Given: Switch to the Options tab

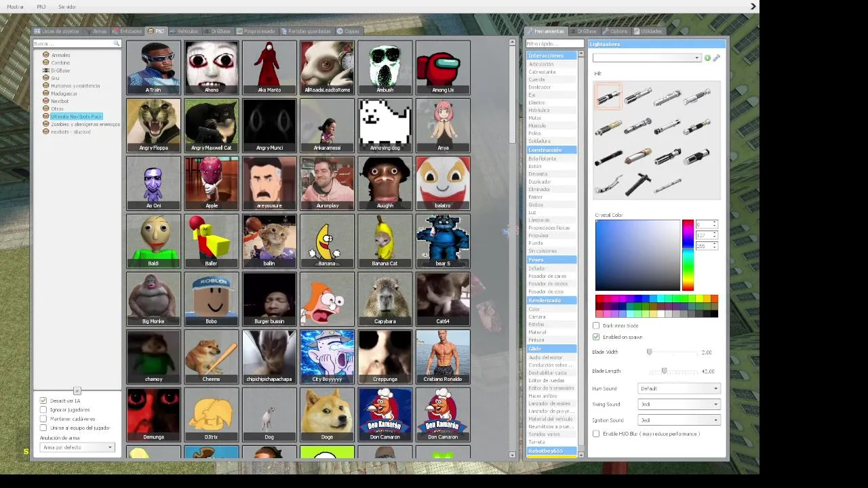Looking at the screenshot, I should click(615, 31).
